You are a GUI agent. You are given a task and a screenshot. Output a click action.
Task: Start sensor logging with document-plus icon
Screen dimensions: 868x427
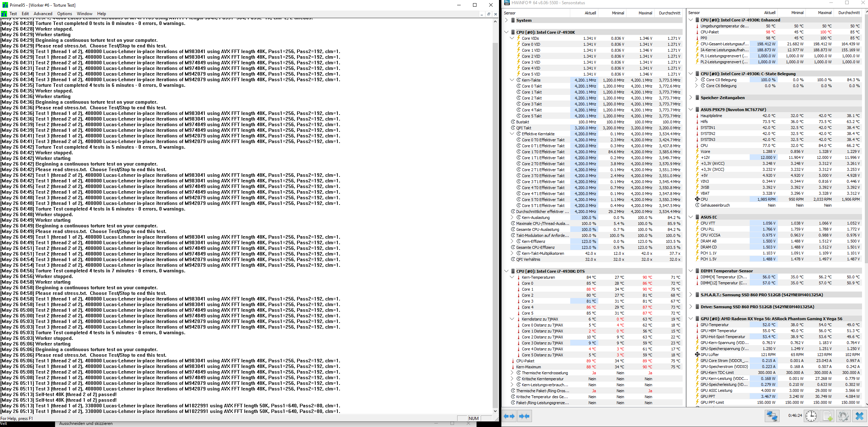click(827, 416)
